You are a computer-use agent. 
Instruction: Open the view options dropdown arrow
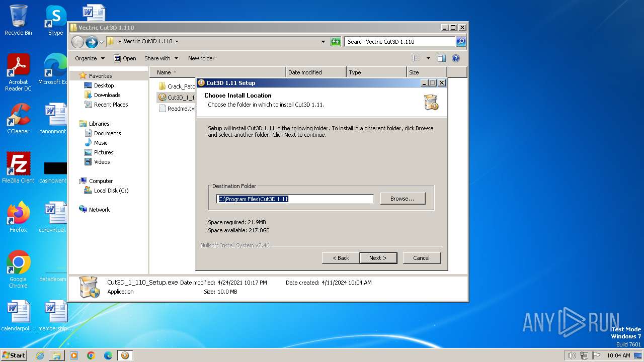click(428, 58)
